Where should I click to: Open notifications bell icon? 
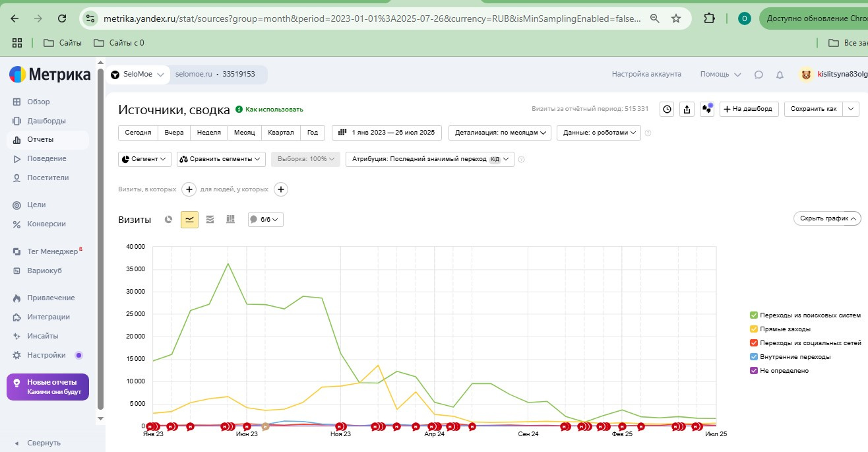pos(780,75)
